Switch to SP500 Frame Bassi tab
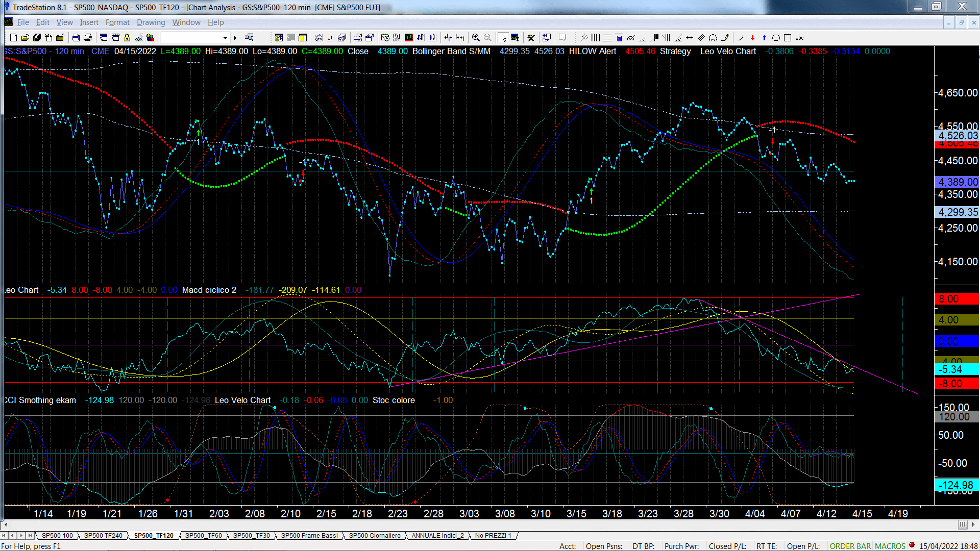Viewport: 980px width, 551px height. coord(309,535)
